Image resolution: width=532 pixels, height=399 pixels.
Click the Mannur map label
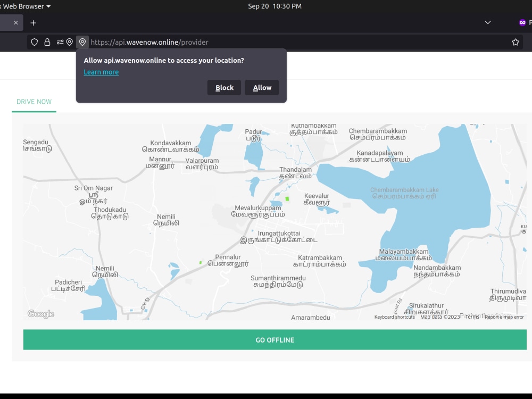click(160, 162)
